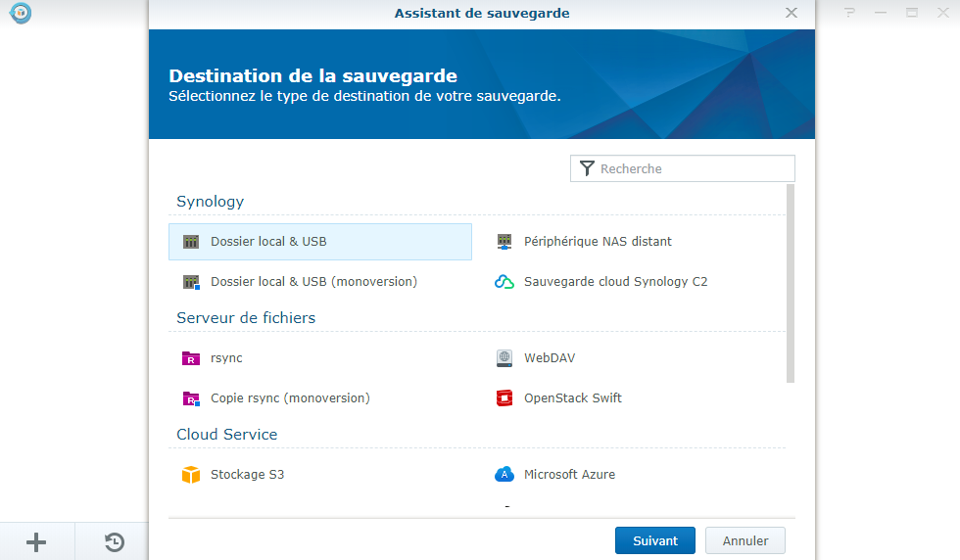960x560 pixels.
Task: Click the WebDAV icon
Action: point(504,358)
